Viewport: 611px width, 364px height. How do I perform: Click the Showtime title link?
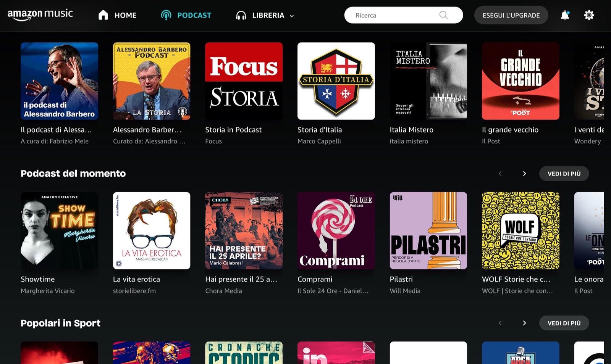click(37, 279)
